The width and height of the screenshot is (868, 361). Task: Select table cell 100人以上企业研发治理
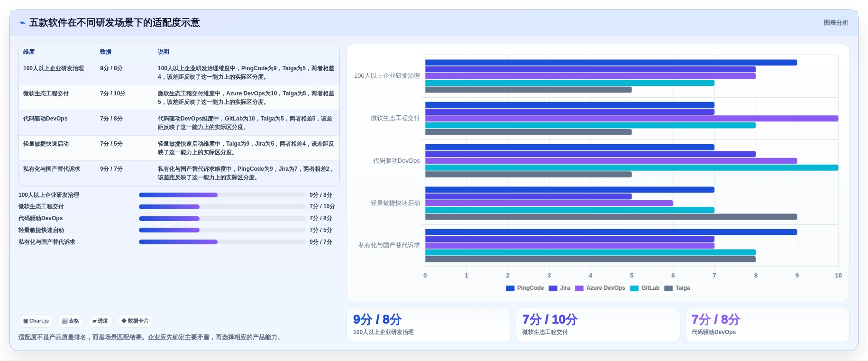pos(54,68)
